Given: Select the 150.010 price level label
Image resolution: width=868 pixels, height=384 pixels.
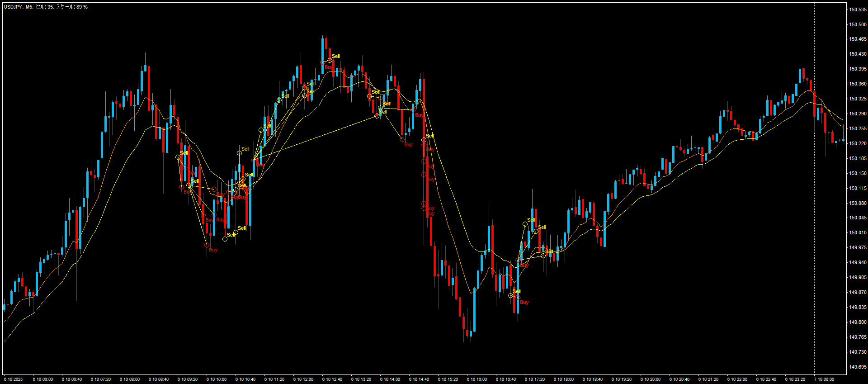Looking at the screenshot, I should (858, 232).
